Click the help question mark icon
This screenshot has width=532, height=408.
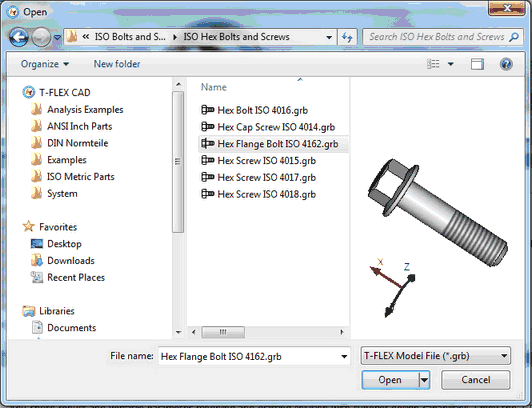coord(506,64)
